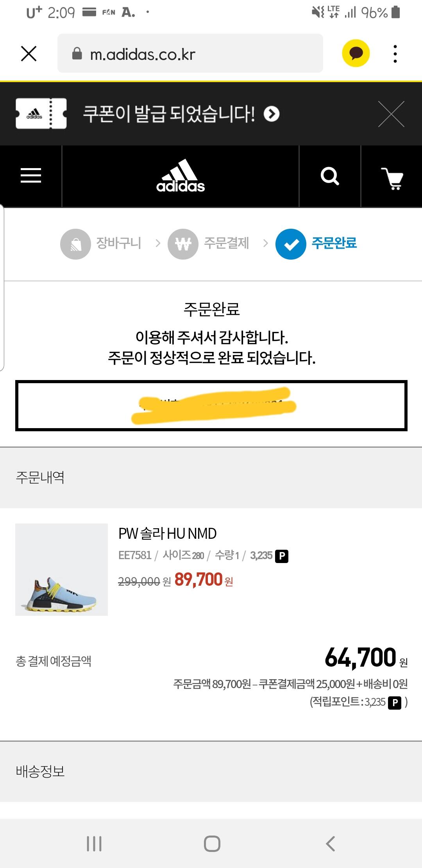
Task: Tap the points P badge beside 3,235
Action: 282,556
